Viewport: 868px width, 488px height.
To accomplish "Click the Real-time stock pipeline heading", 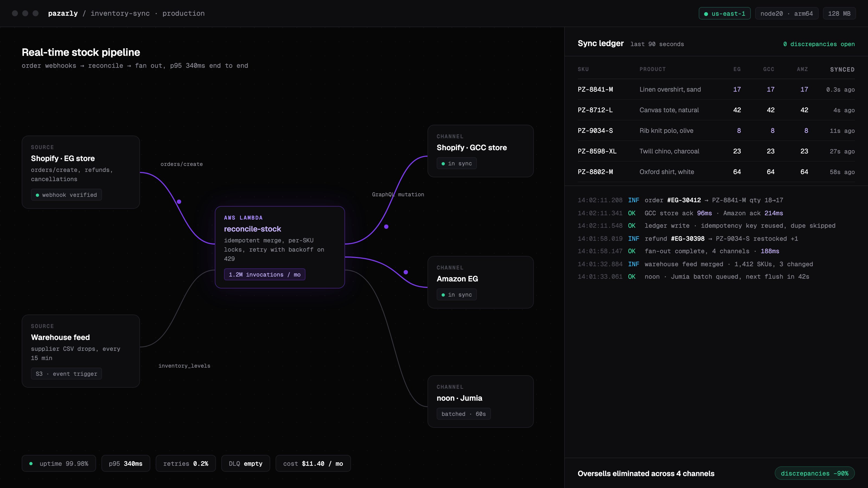I will (81, 52).
